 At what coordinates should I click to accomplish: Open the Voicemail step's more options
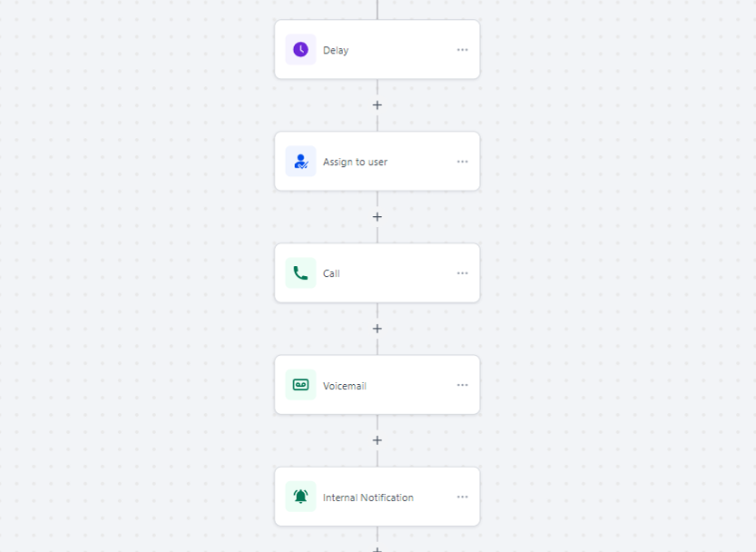point(463,385)
